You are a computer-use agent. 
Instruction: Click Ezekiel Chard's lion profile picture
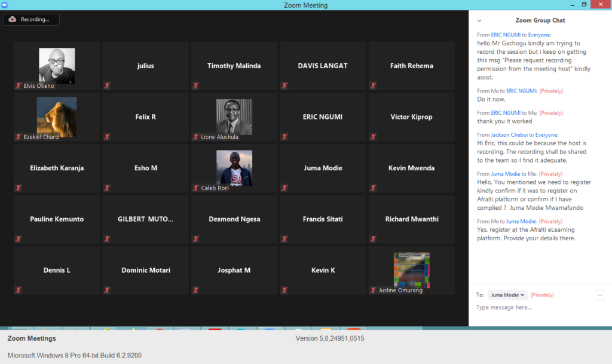(57, 117)
